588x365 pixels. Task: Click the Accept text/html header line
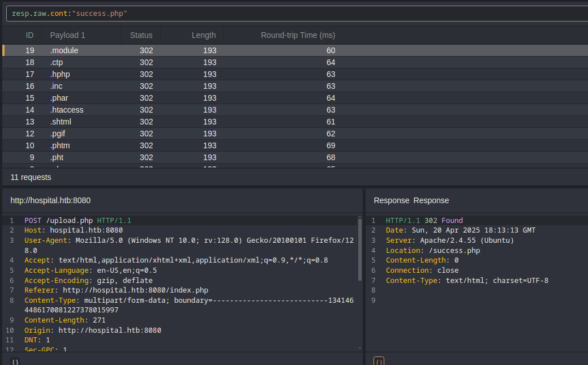click(176, 260)
